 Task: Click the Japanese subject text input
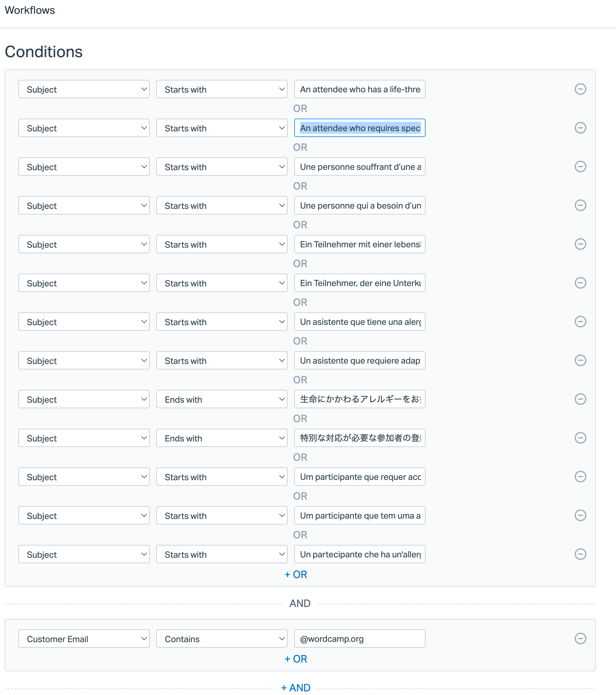coord(359,399)
